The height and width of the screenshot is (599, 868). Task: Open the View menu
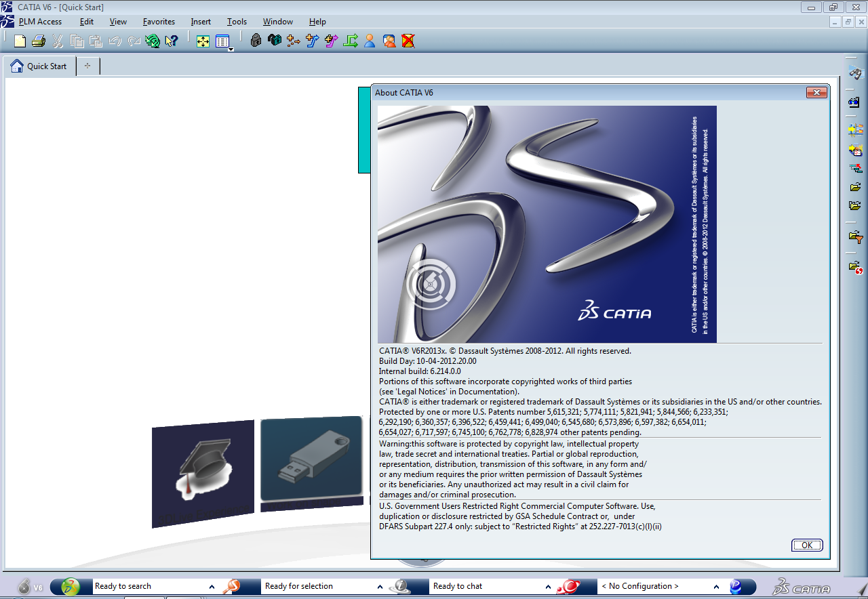pos(118,22)
